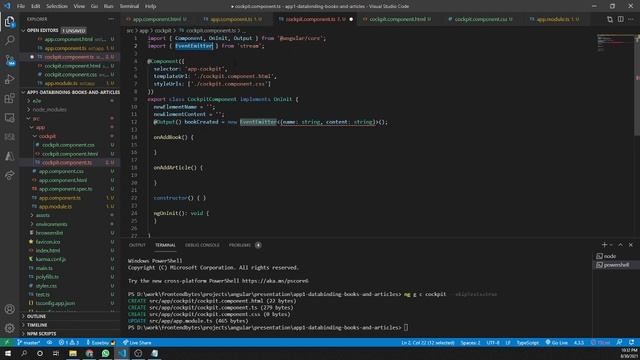Open remote window green status button
This screenshot has height=360, width=640.
7,342
